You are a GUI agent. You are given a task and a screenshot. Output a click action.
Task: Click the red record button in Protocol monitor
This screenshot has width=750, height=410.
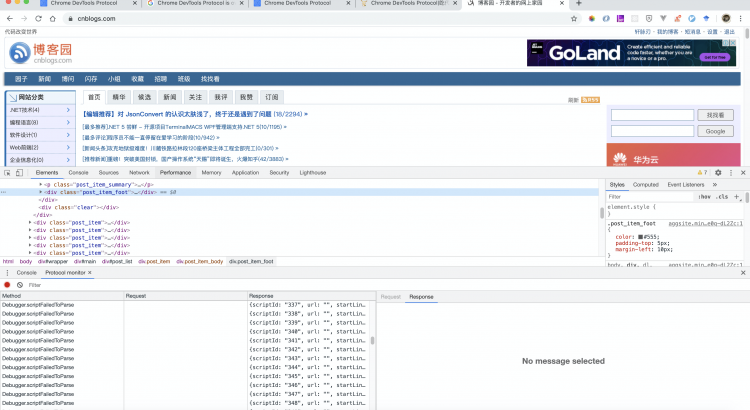click(7, 285)
